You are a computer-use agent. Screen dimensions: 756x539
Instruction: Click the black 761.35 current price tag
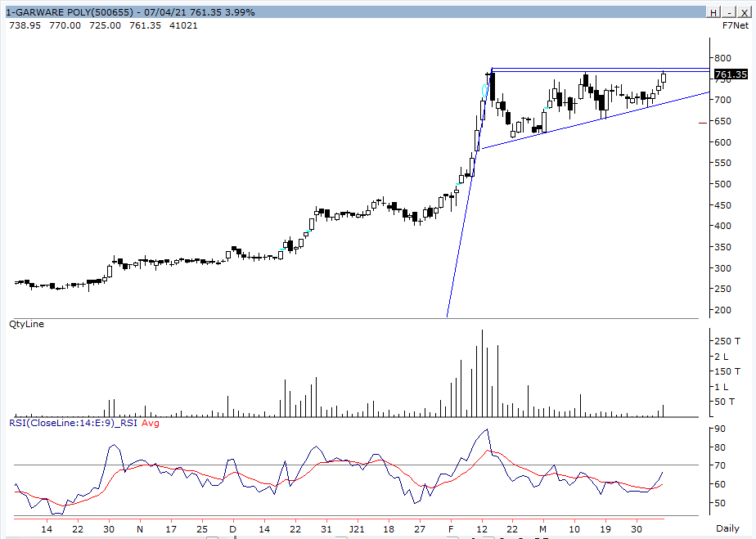click(x=731, y=74)
